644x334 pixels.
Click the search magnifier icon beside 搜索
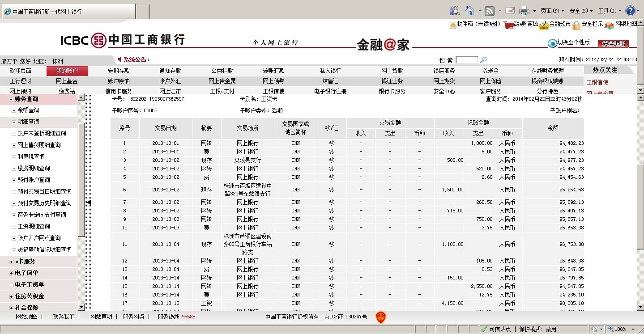click(483, 60)
